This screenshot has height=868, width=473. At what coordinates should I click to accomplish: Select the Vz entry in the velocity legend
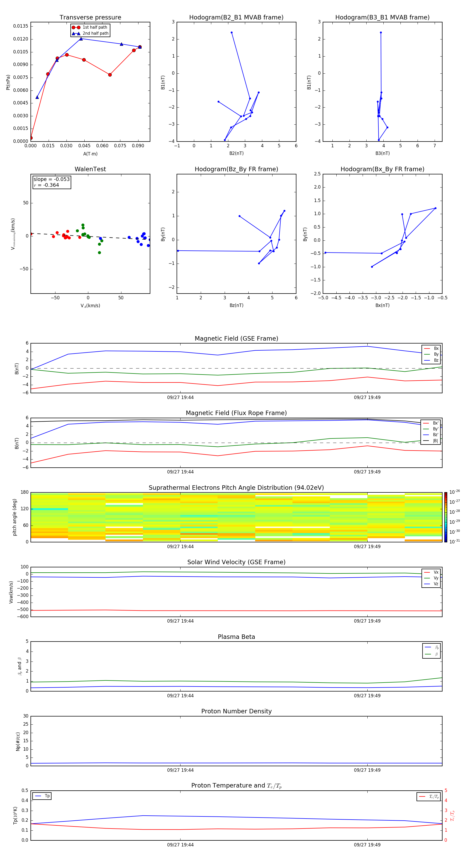[431, 584]
